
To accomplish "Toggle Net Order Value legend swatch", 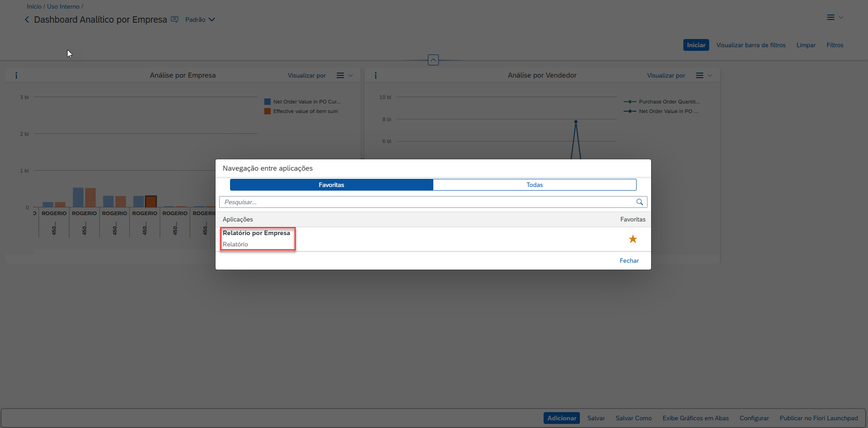I will click(268, 102).
